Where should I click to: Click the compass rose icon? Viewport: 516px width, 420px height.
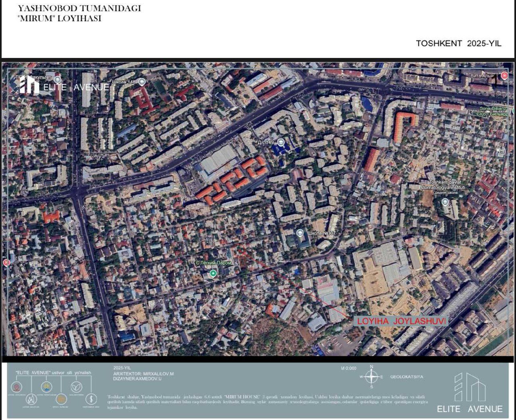click(371, 377)
